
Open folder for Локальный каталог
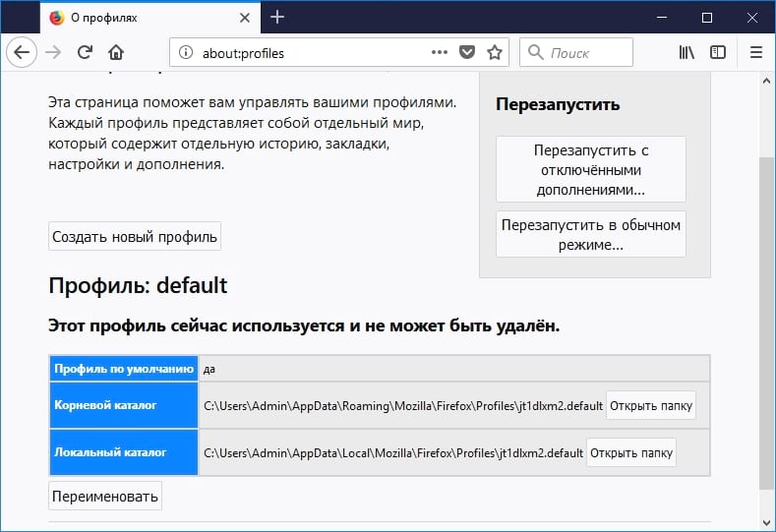click(631, 452)
